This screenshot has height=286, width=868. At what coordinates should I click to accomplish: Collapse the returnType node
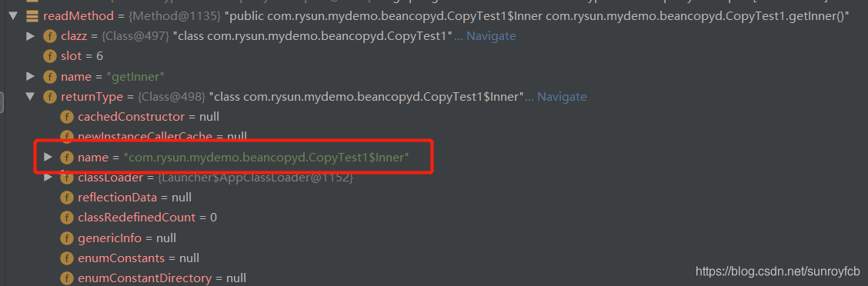31,97
